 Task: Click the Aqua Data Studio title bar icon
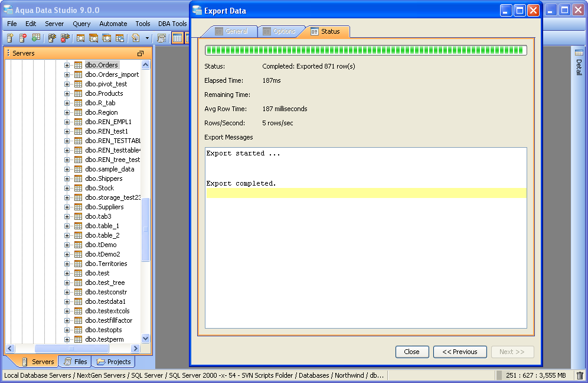click(8, 10)
